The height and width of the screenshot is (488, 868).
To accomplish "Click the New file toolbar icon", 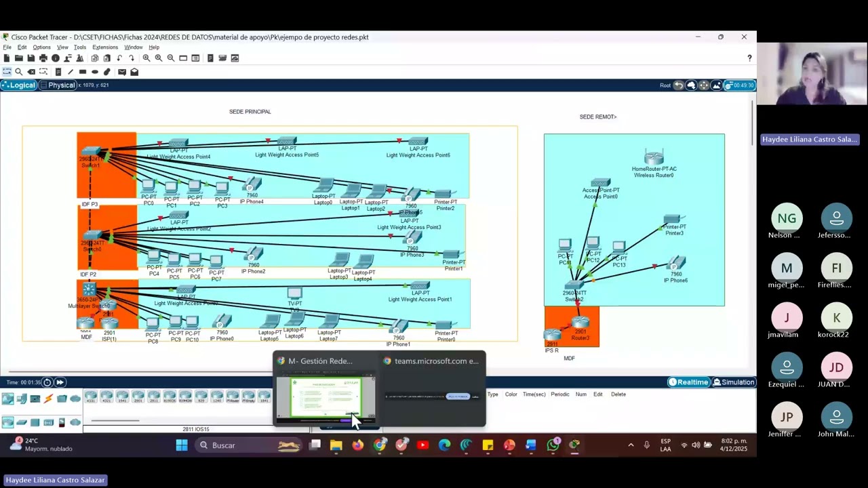I will click(7, 58).
